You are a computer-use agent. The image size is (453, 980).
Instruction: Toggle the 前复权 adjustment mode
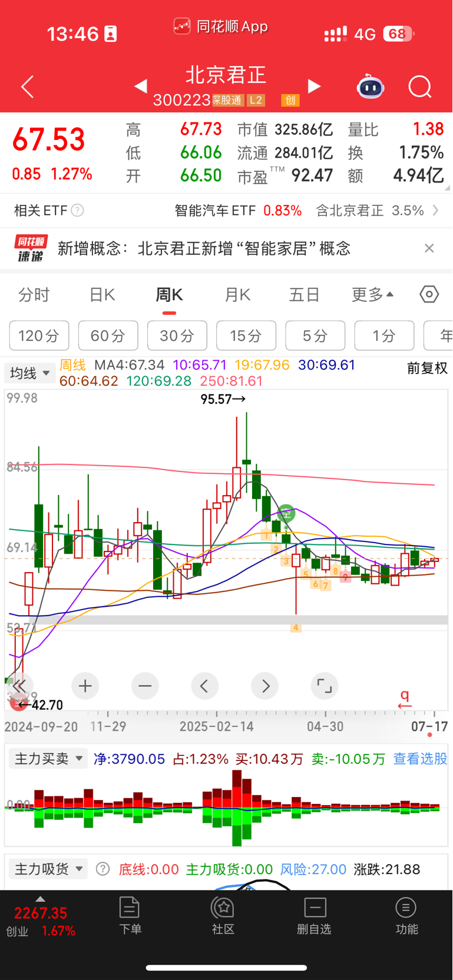pos(427,368)
